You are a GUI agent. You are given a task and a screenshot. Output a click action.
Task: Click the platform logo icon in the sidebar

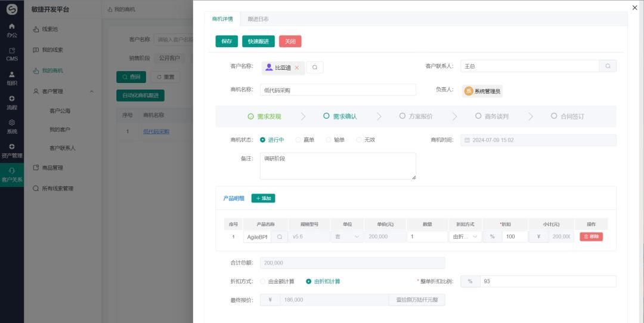click(12, 9)
